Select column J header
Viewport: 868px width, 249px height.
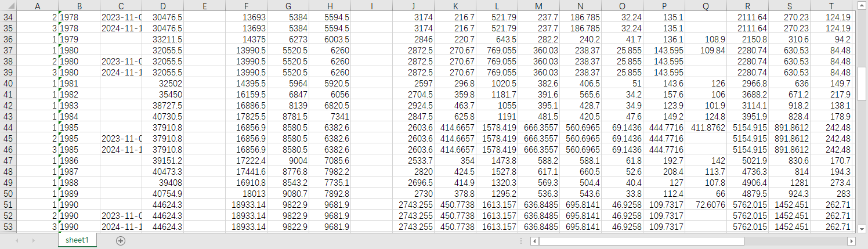tap(414, 6)
